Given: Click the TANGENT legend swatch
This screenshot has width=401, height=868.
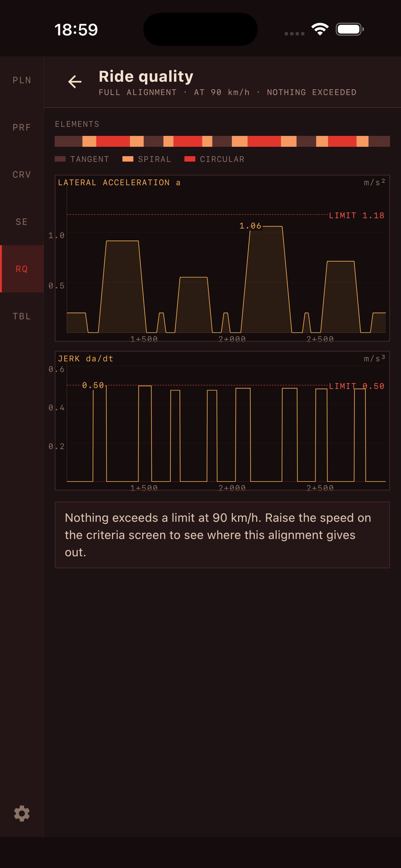Looking at the screenshot, I should tap(60, 159).
